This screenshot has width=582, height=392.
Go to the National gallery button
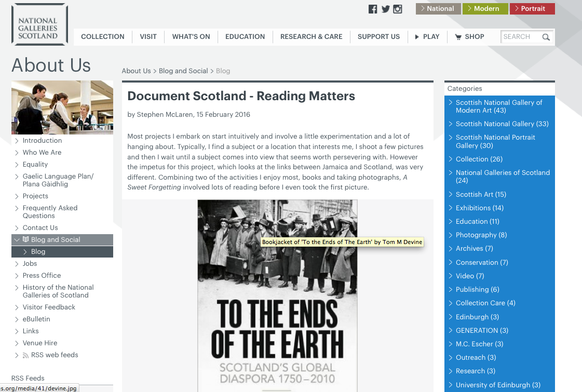point(438,9)
